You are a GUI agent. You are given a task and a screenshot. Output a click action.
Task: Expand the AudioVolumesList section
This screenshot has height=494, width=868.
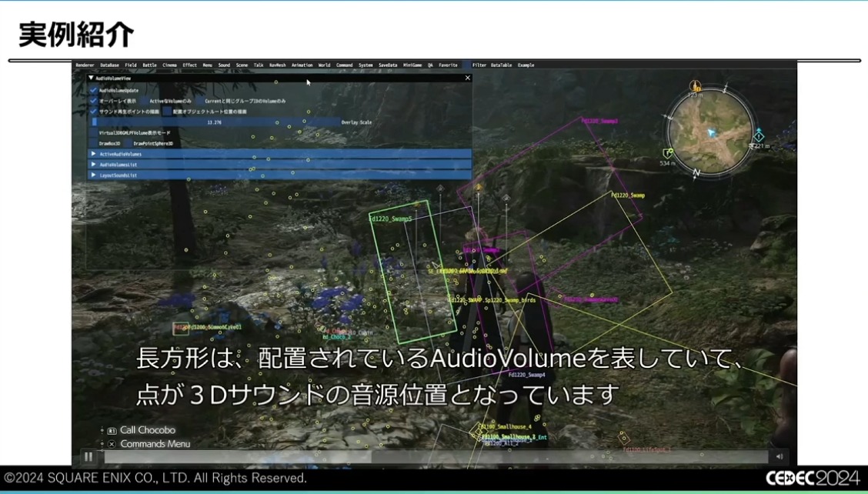280,165
